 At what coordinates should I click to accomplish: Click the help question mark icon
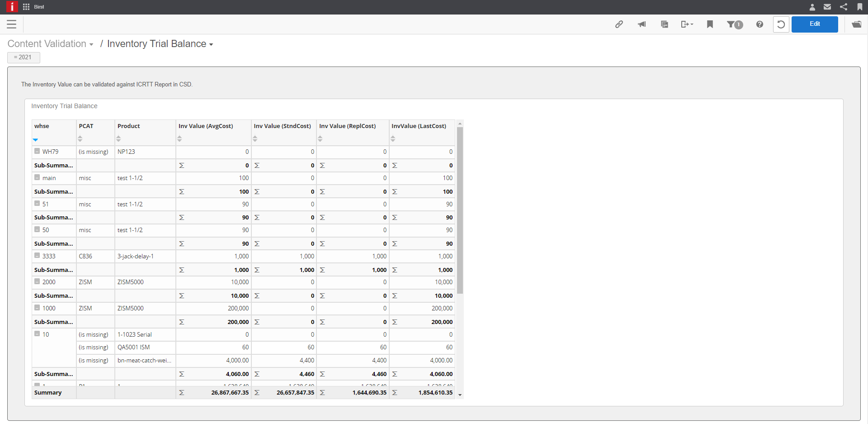coord(759,24)
